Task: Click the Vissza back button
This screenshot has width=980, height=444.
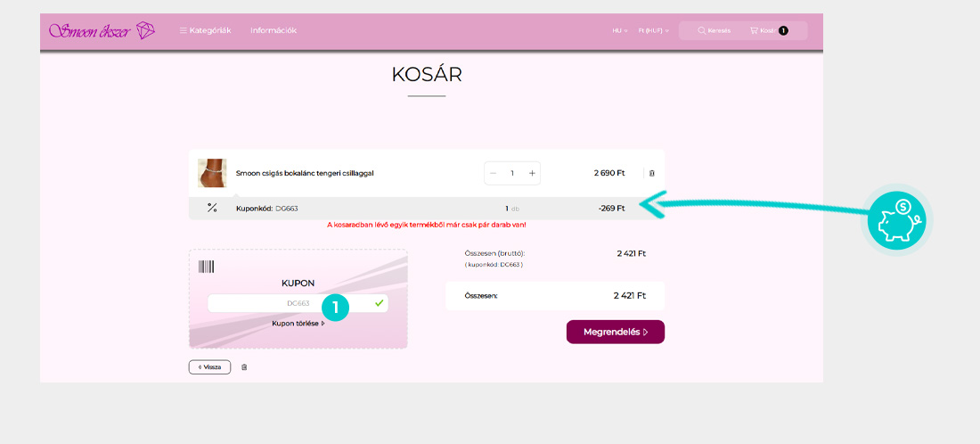Action: pyautogui.click(x=209, y=366)
